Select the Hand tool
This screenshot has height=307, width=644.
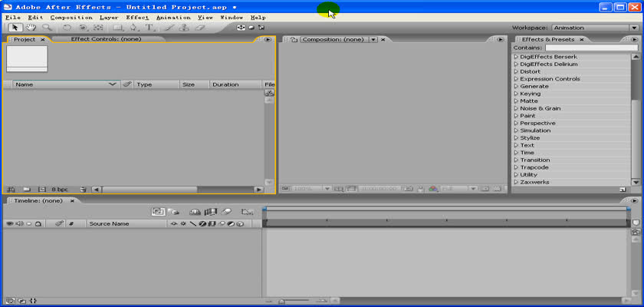pyautogui.click(x=31, y=28)
